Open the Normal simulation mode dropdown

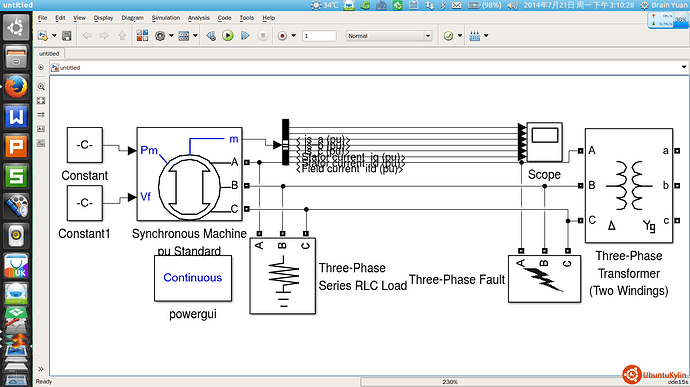tap(389, 36)
